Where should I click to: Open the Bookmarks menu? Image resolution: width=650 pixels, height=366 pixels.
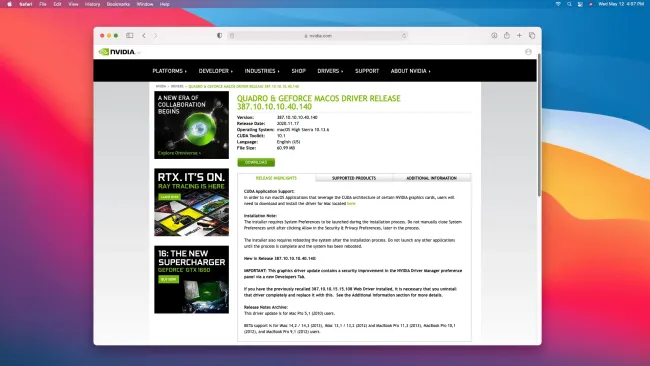pyautogui.click(x=118, y=4)
